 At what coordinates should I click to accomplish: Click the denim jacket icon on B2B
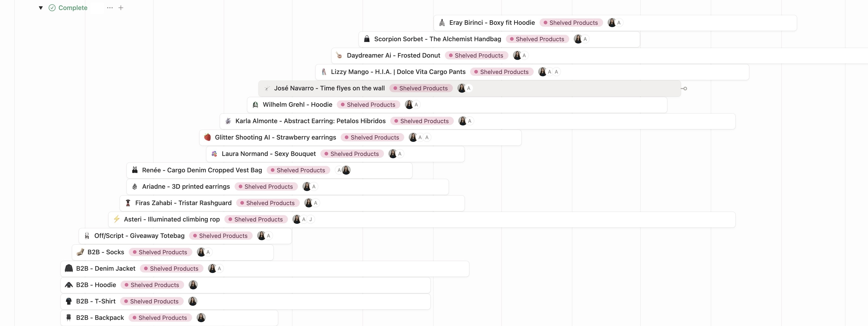[x=69, y=268]
